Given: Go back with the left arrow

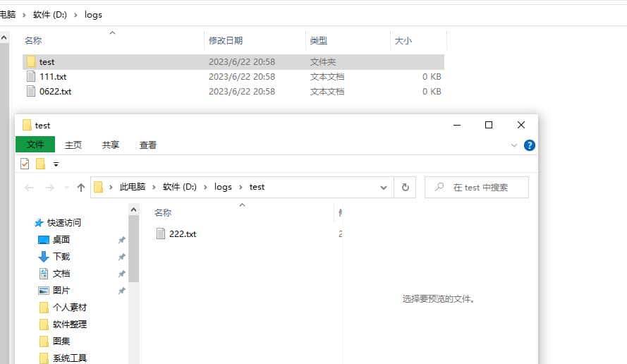Looking at the screenshot, I should click(x=29, y=187).
